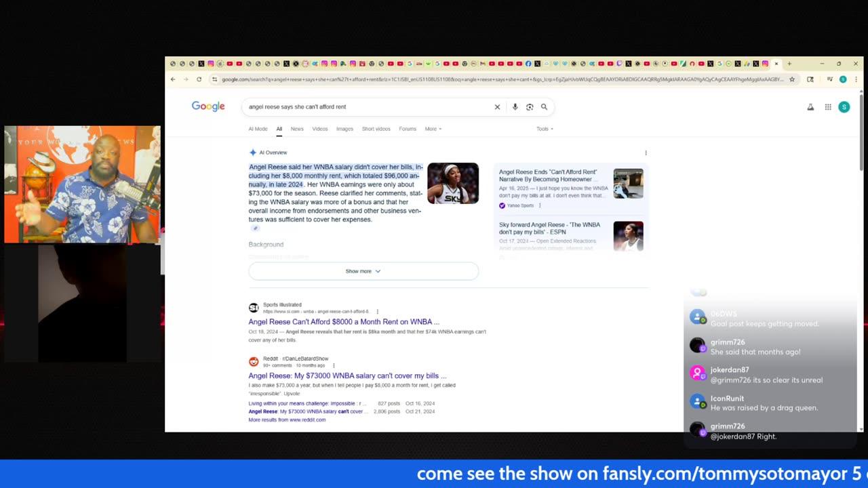The image size is (868, 488).
Task: Open a new browser tab with plus button
Action: click(789, 64)
